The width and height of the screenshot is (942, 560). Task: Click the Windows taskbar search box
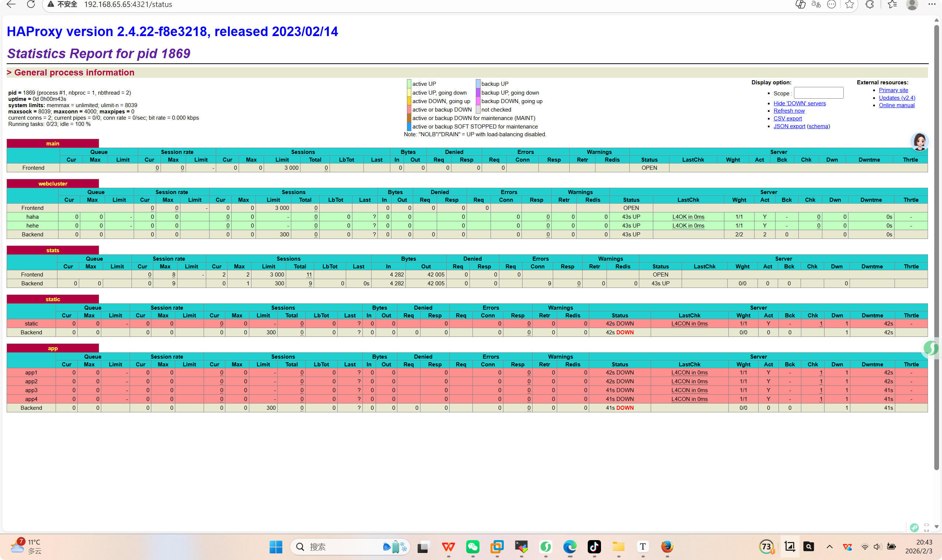[x=340, y=547]
